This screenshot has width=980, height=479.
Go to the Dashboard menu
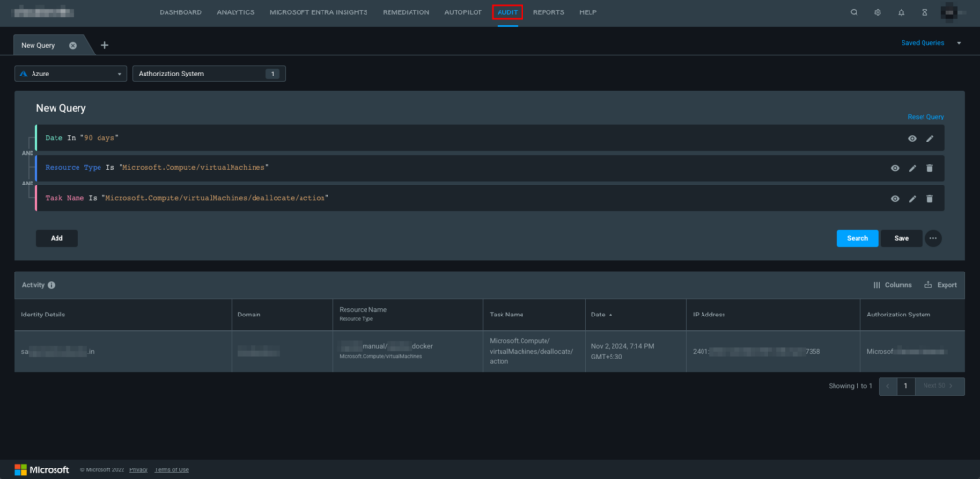(181, 12)
